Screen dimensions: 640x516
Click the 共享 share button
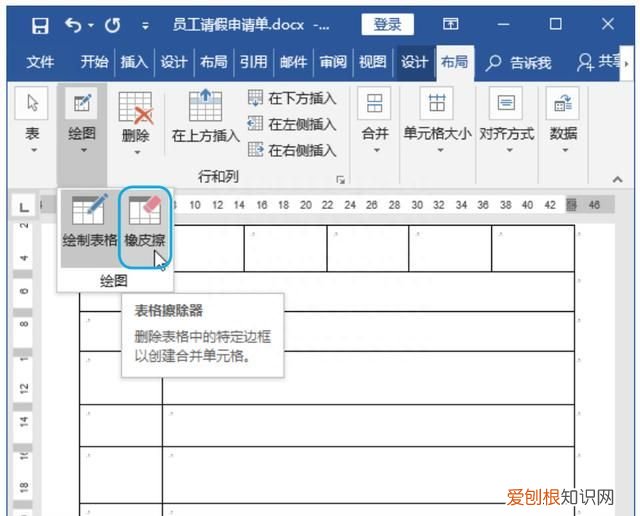click(x=600, y=62)
